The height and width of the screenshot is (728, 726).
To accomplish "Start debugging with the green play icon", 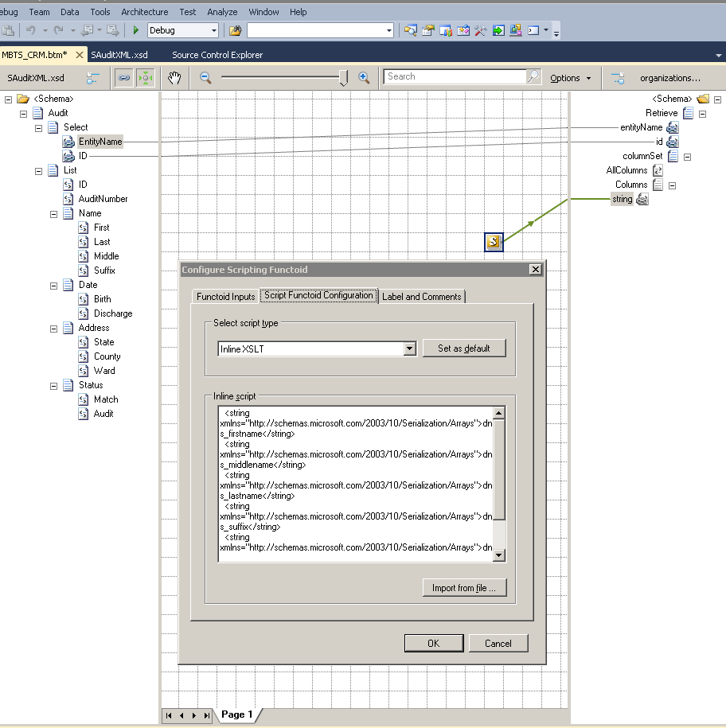I will 135,30.
